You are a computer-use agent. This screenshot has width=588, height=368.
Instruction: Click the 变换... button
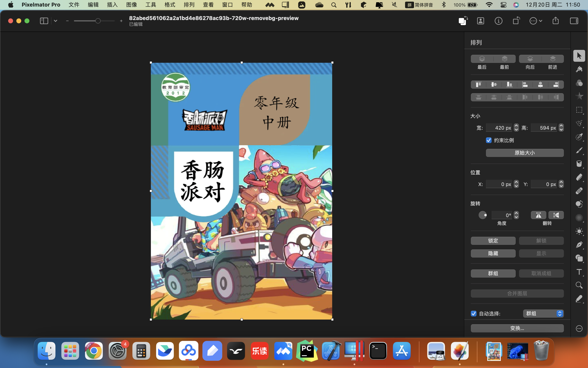pos(517,328)
